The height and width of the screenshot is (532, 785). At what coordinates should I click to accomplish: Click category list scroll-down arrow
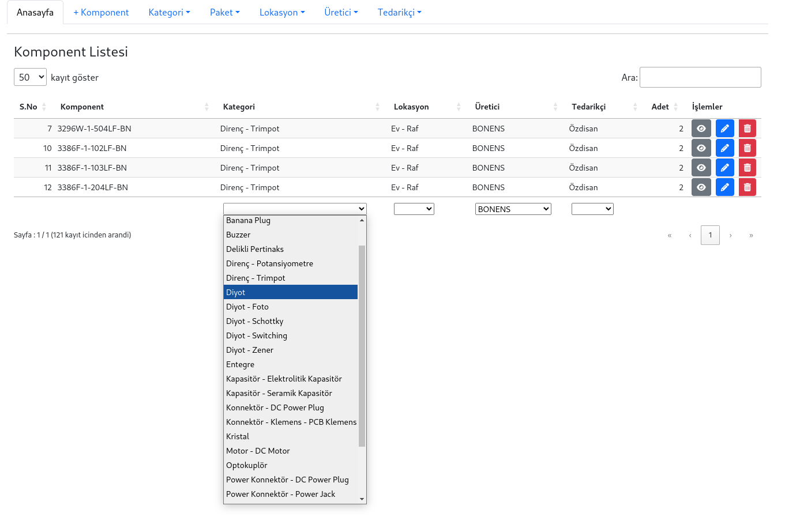click(x=362, y=499)
